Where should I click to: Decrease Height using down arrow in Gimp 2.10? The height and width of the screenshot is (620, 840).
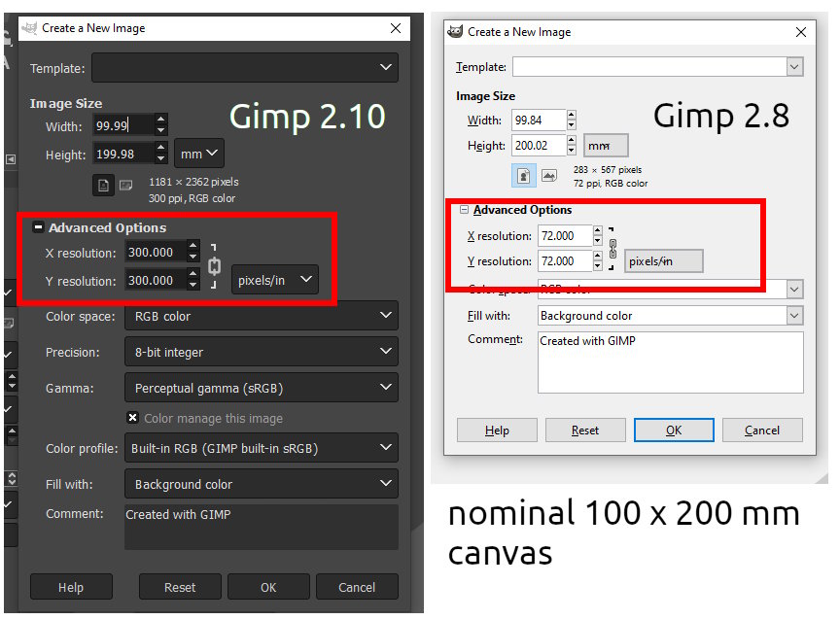161,159
